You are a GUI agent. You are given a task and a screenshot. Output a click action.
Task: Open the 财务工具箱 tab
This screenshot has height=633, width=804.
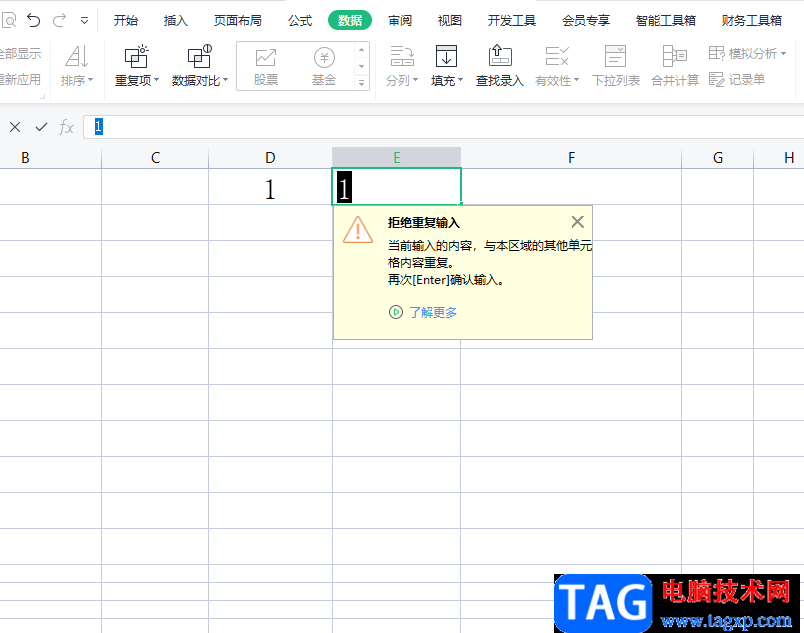(752, 21)
